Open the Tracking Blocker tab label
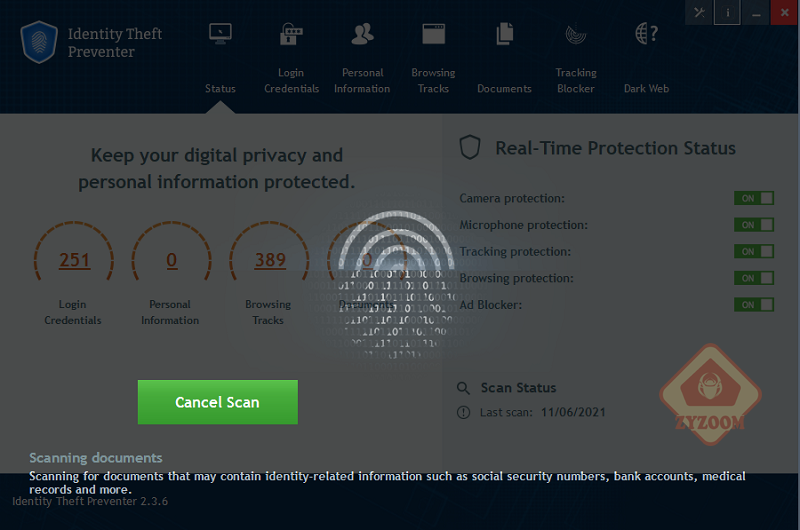Screen dimensions: 800x530 tap(576, 81)
